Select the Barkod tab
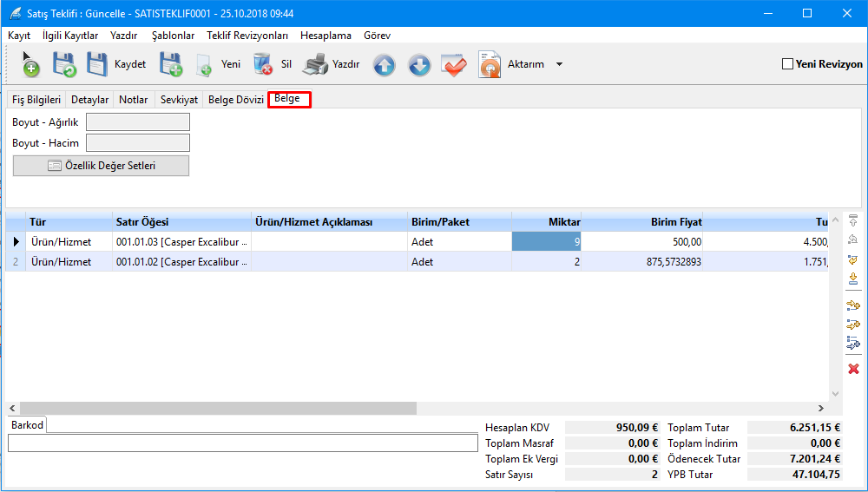 click(x=27, y=425)
